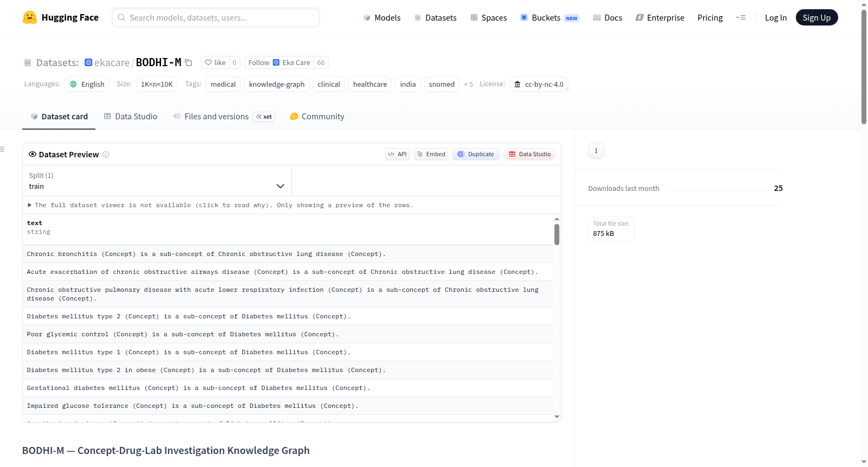Open the Community tab
Viewport: 868px width, 467px height.
pos(317,117)
